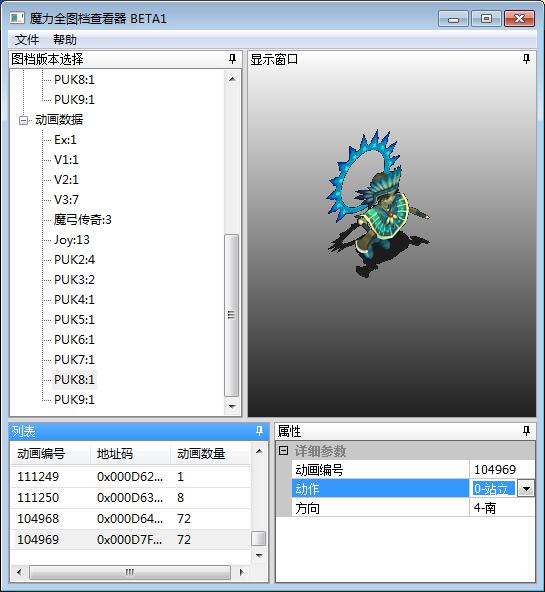
Task: Sort by 动画数量 column header
Action: 210,453
